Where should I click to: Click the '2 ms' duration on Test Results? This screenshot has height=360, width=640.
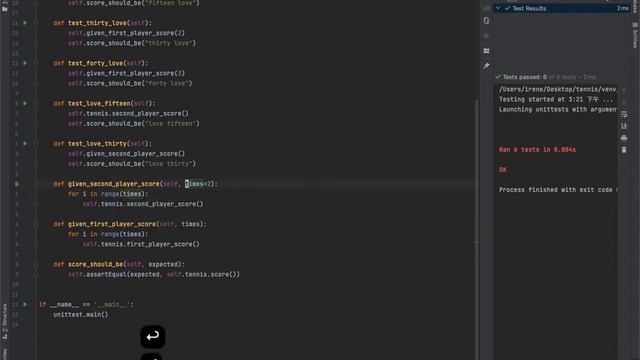pyautogui.click(x=623, y=8)
